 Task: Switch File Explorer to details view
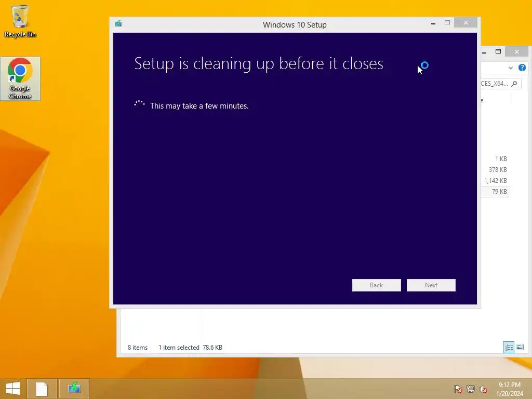coord(509,347)
